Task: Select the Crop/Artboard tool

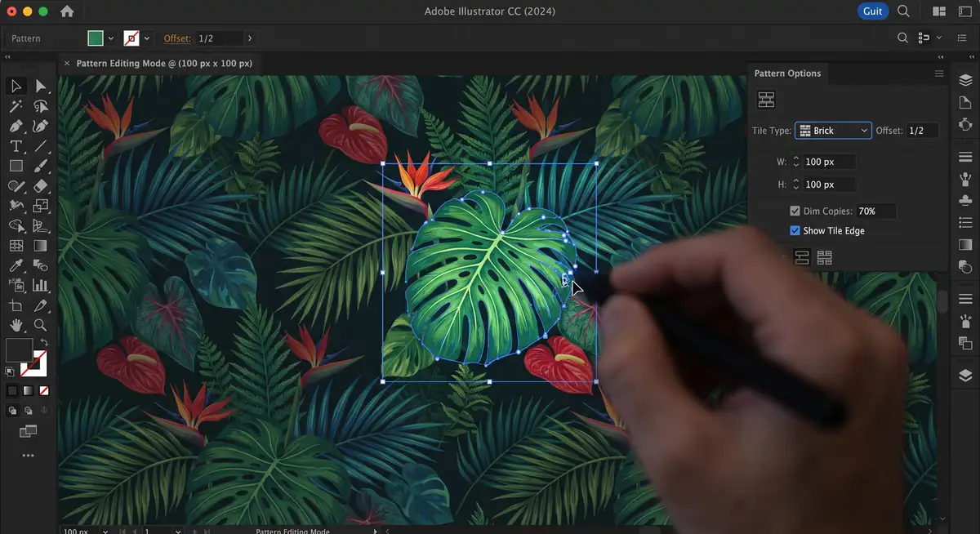Action: pos(16,305)
